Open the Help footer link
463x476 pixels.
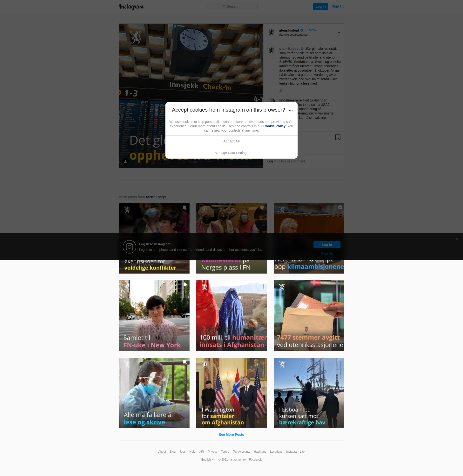192,452
